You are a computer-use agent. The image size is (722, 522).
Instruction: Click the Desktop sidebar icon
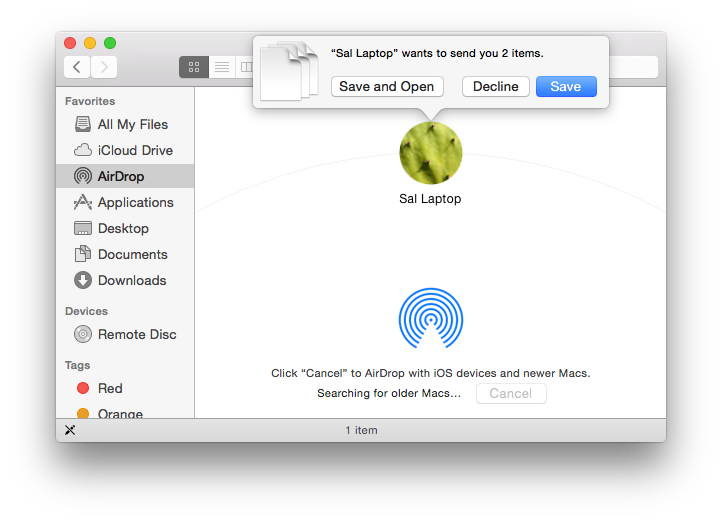[x=83, y=228]
